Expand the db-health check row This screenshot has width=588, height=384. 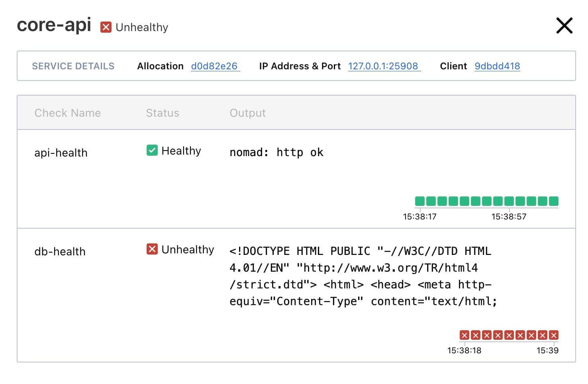59,251
